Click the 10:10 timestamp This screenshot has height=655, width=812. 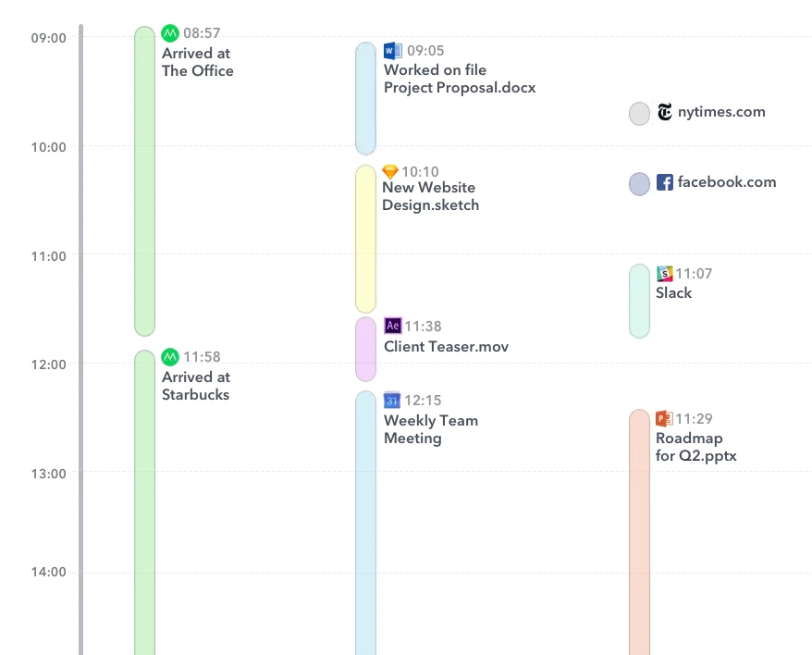tap(420, 172)
